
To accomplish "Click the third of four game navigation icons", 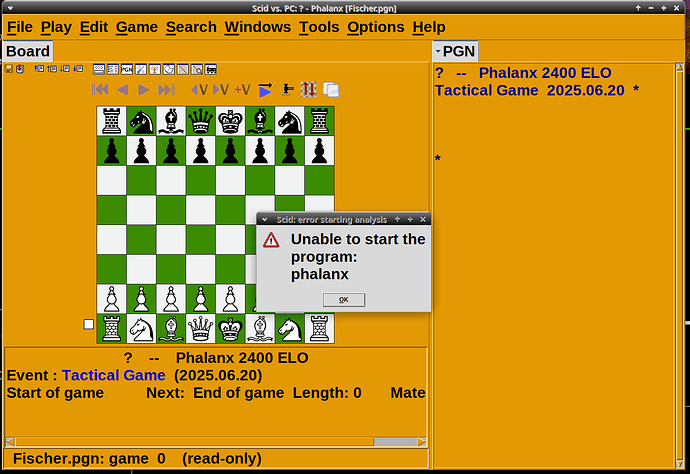I will [65, 69].
